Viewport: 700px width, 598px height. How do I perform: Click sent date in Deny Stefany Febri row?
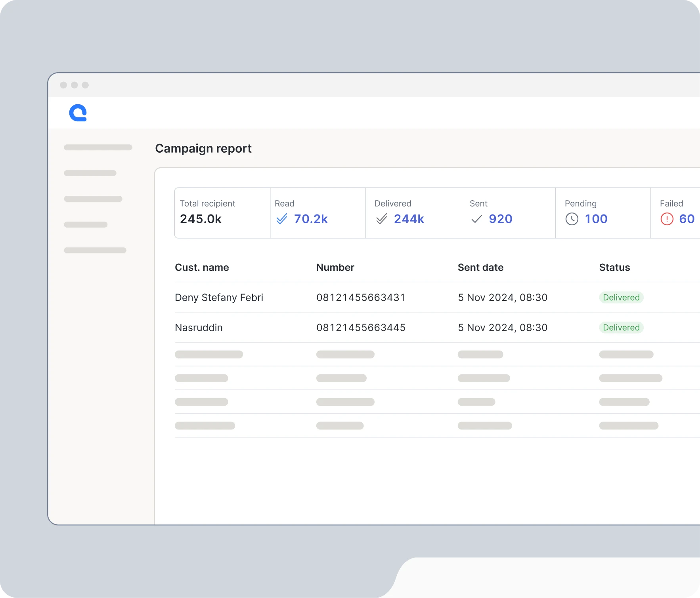click(503, 297)
